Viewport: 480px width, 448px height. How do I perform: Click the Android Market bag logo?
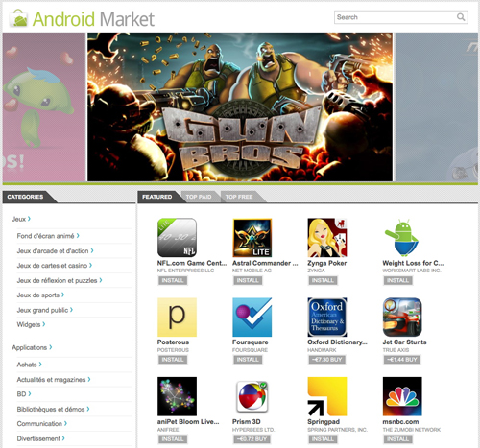[x=18, y=18]
